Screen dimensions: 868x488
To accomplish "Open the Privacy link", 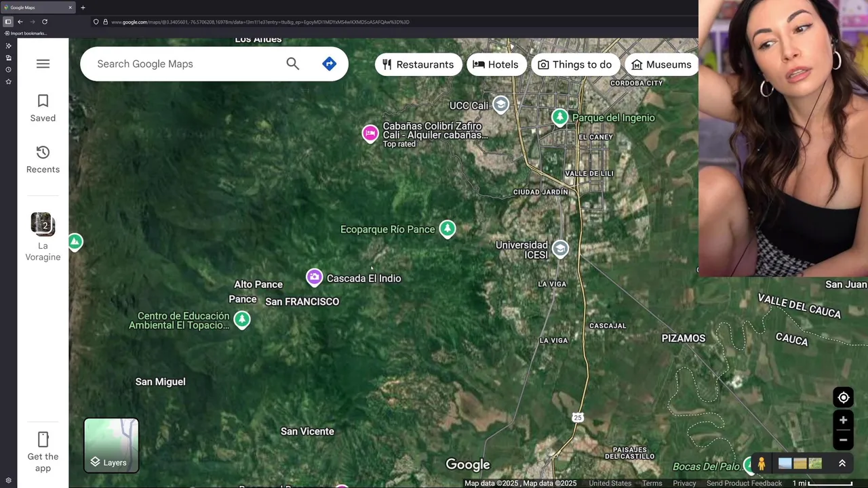I will pos(684,483).
